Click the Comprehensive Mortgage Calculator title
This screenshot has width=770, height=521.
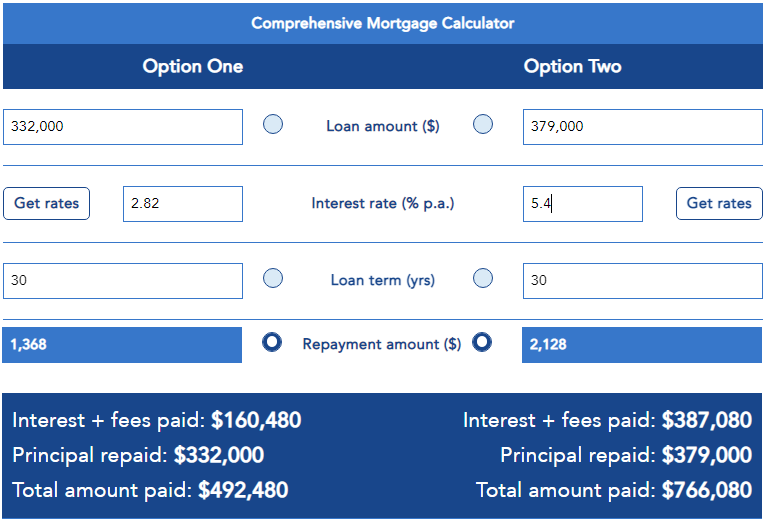click(x=383, y=23)
